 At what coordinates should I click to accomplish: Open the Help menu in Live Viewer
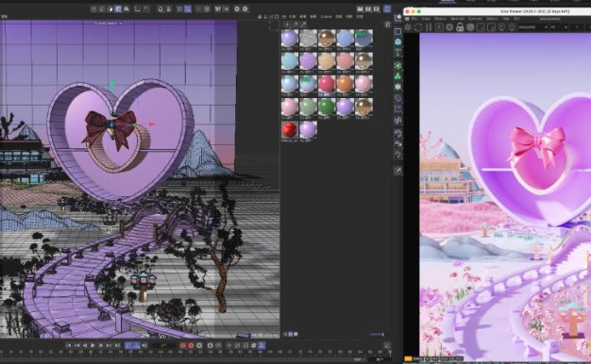tap(506, 19)
